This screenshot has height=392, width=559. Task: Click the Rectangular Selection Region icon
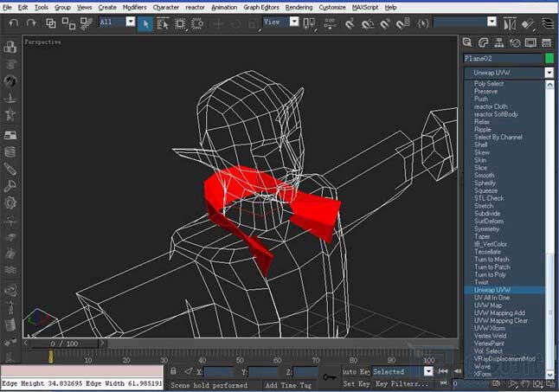tap(180, 24)
